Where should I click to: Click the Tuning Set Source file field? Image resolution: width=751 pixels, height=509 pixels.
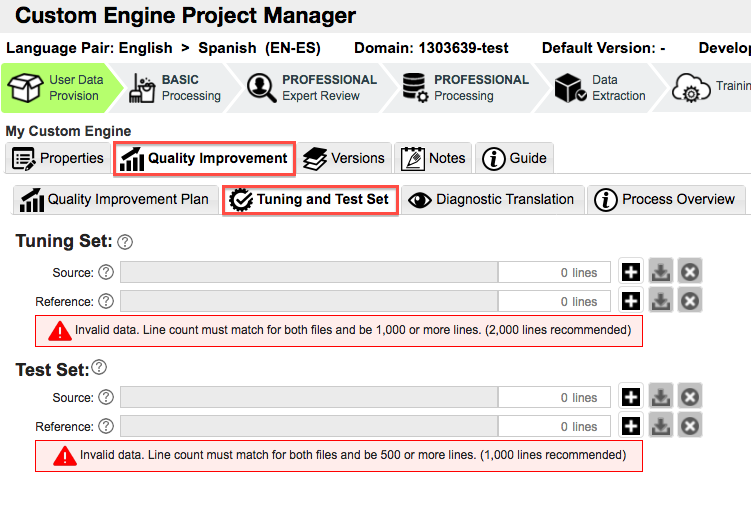click(309, 272)
